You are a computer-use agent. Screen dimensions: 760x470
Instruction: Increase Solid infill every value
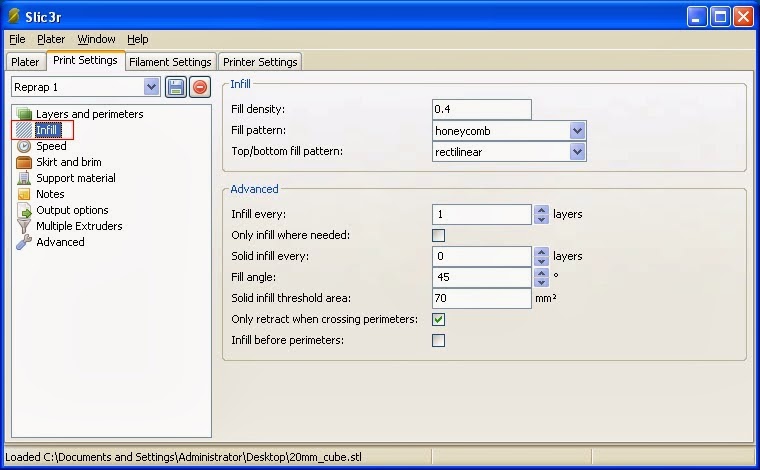541,252
